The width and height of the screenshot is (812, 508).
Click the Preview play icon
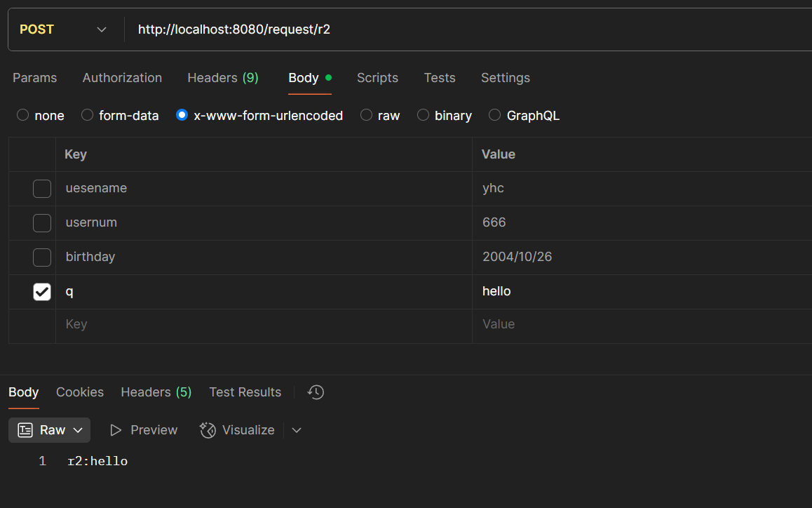tap(116, 430)
